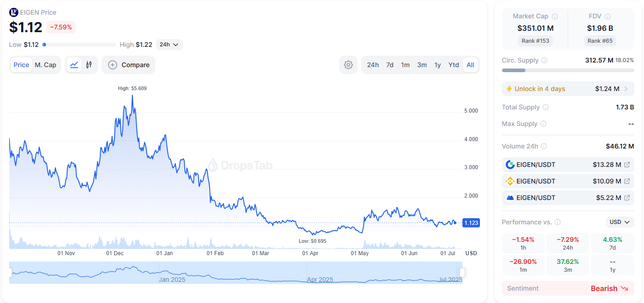Click the 1m performance cell -26.90%

pos(523,265)
